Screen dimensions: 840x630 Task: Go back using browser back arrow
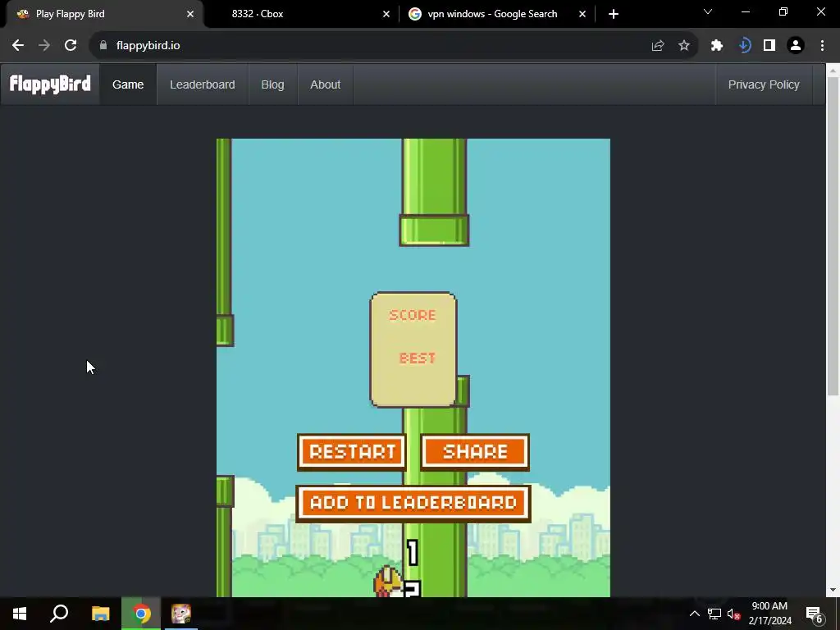tap(18, 46)
